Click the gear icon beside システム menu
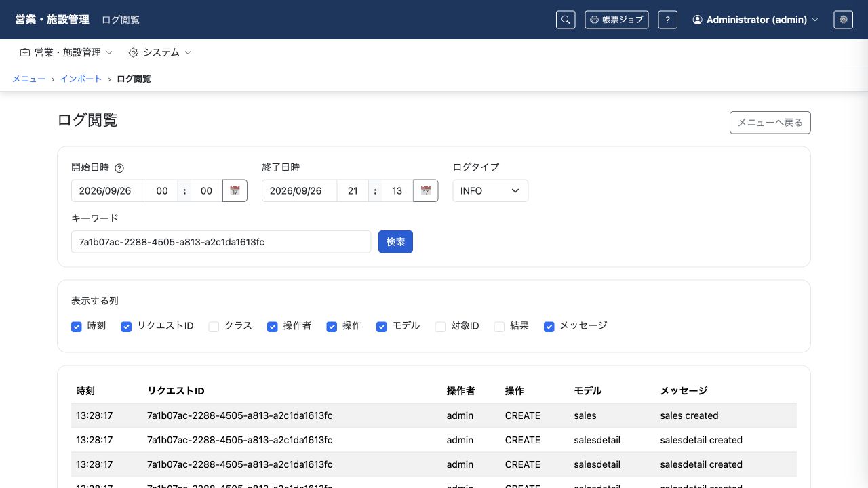The width and height of the screenshot is (868, 488). point(133,52)
